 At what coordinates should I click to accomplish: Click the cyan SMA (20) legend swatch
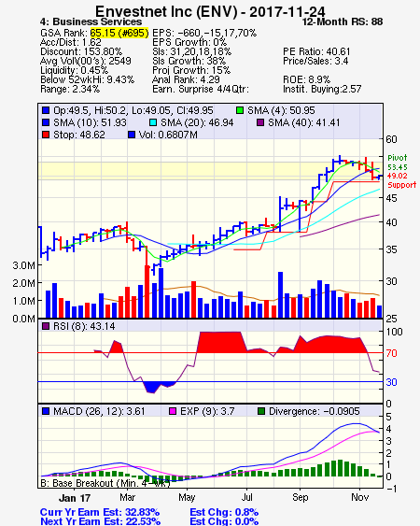(153, 122)
